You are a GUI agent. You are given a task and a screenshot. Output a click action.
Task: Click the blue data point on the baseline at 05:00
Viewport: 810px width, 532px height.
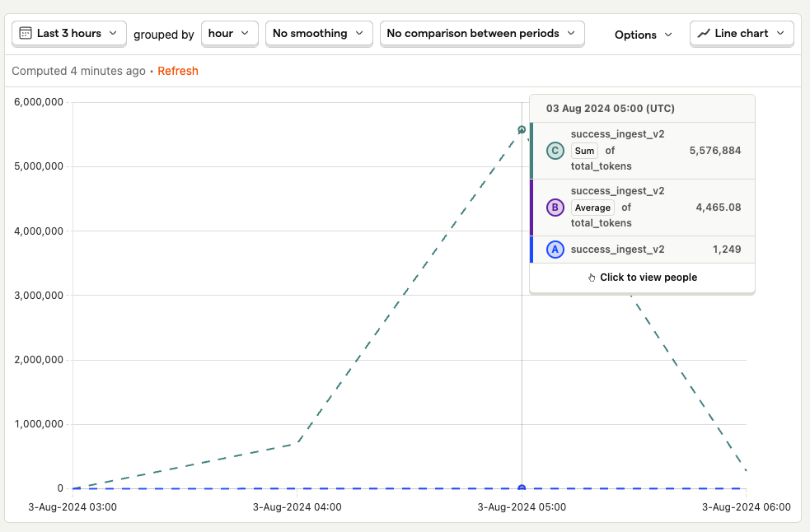(x=522, y=488)
